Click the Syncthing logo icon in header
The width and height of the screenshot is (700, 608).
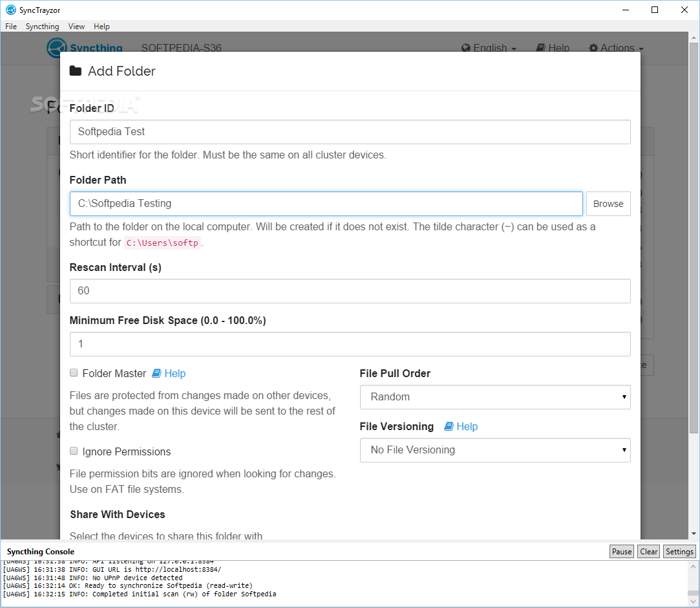57,48
